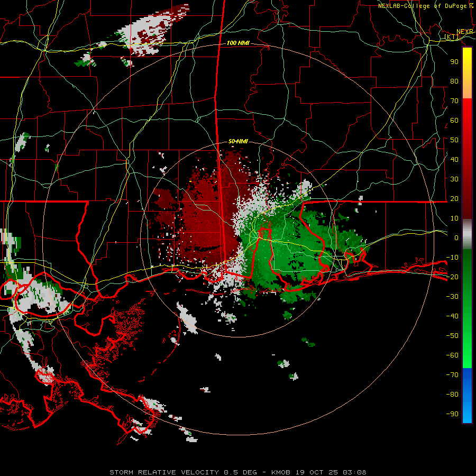
Task: Select the bottom caption "STORM RELATIVE VELOCITY 0.5 DEG"
Action: pos(183,472)
